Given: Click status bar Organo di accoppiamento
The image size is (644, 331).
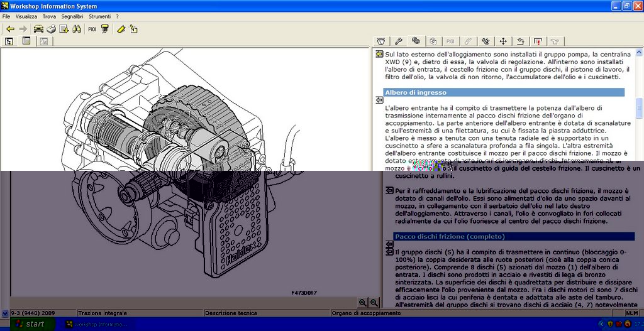Looking at the screenshot, I should (x=367, y=313).
